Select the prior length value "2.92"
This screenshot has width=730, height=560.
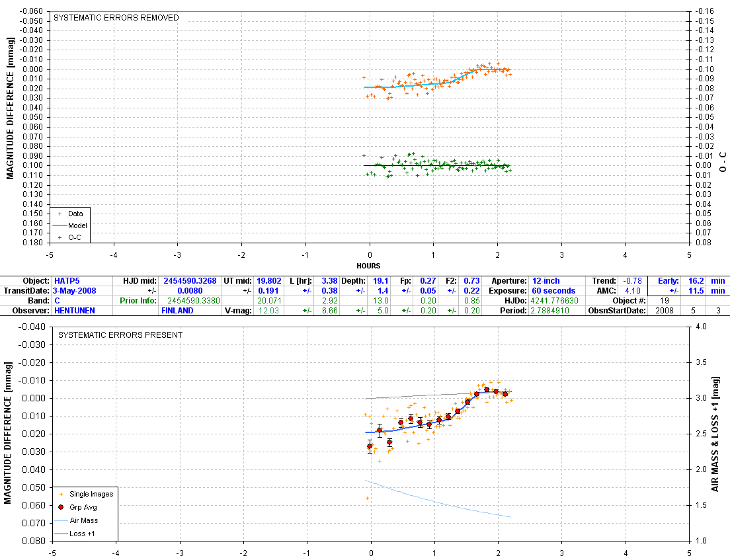330,301
